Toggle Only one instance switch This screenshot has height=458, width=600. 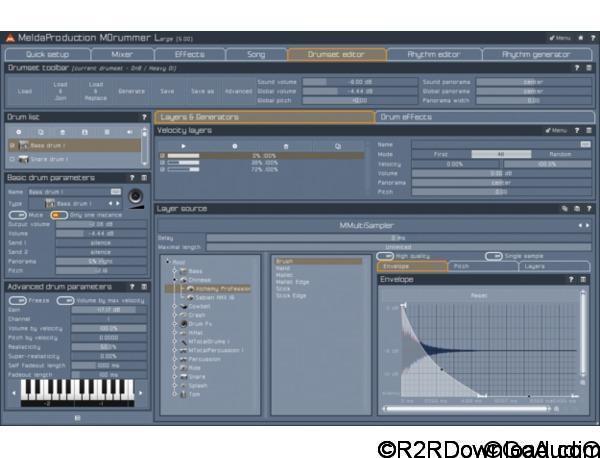click(59, 215)
